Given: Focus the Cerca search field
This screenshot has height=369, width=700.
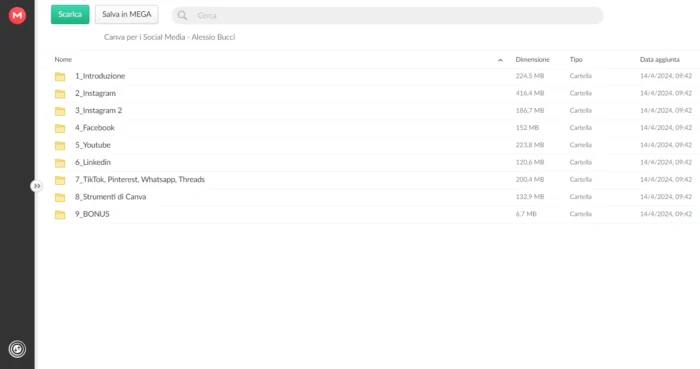Looking at the screenshot, I should click(x=388, y=16).
